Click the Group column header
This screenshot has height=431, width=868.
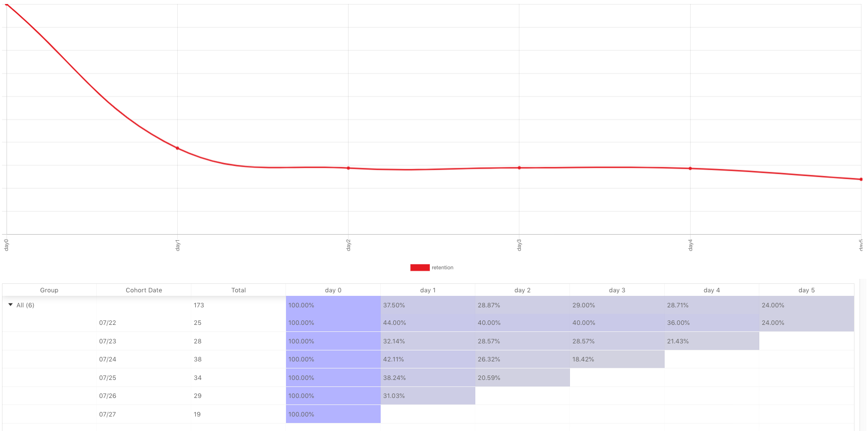[49, 290]
